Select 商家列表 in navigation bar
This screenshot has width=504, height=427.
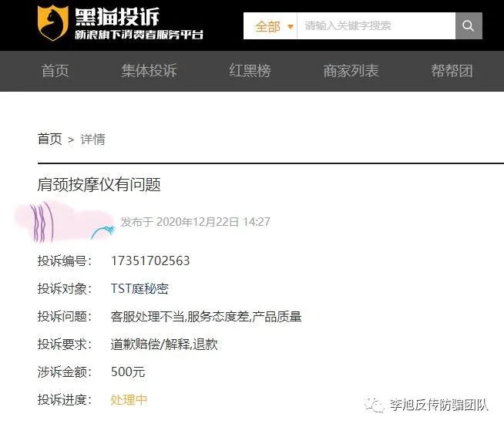click(x=351, y=71)
